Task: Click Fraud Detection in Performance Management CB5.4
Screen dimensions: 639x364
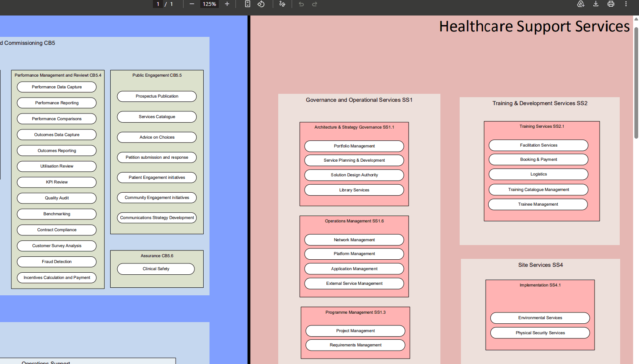Action: [x=57, y=261]
